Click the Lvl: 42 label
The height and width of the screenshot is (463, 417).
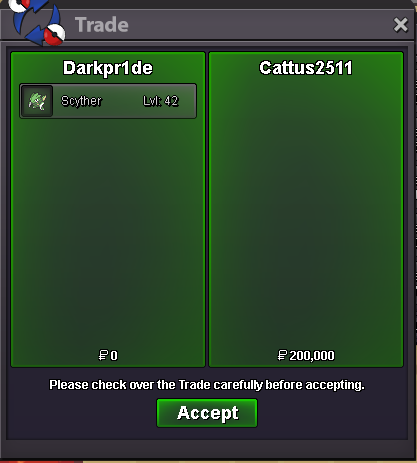pyautogui.click(x=161, y=101)
